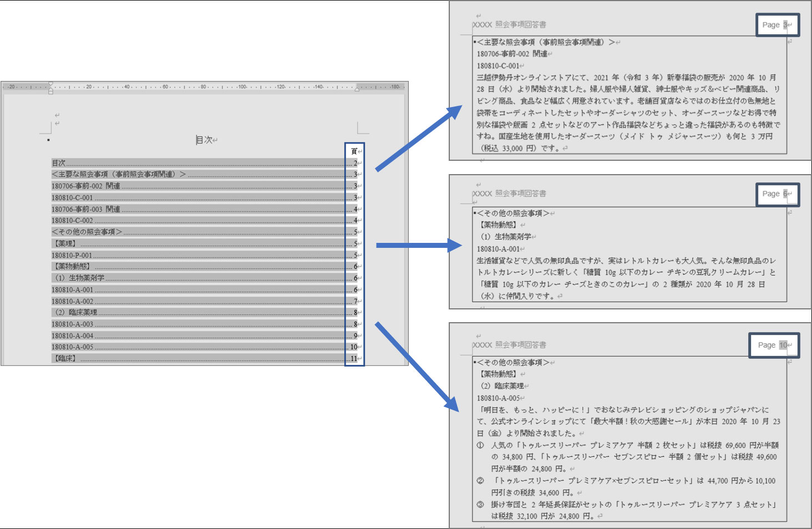The image size is (812, 529).
Task: Select the 180810-A-002 contents entry
Action: pos(72,301)
